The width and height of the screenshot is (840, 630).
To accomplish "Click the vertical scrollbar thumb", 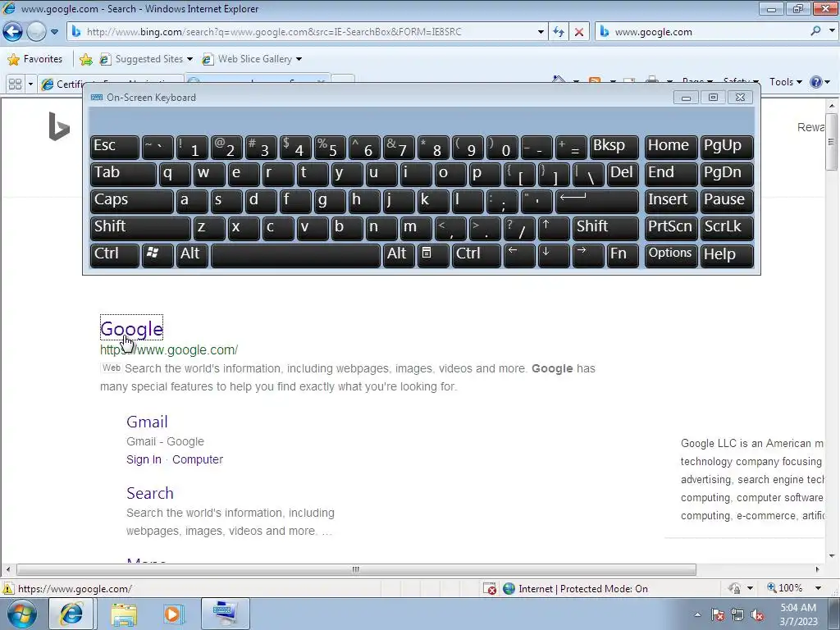I will [831, 142].
